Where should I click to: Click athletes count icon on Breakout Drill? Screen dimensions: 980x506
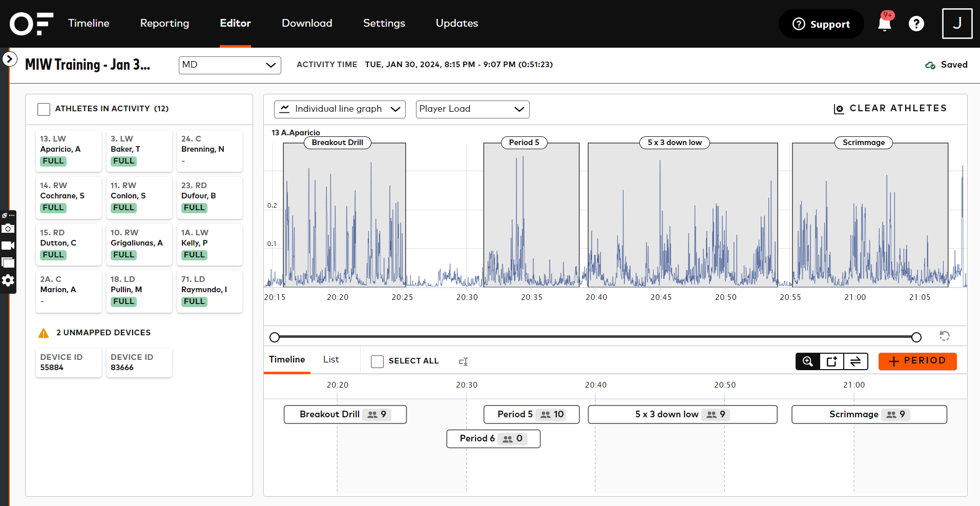372,415
